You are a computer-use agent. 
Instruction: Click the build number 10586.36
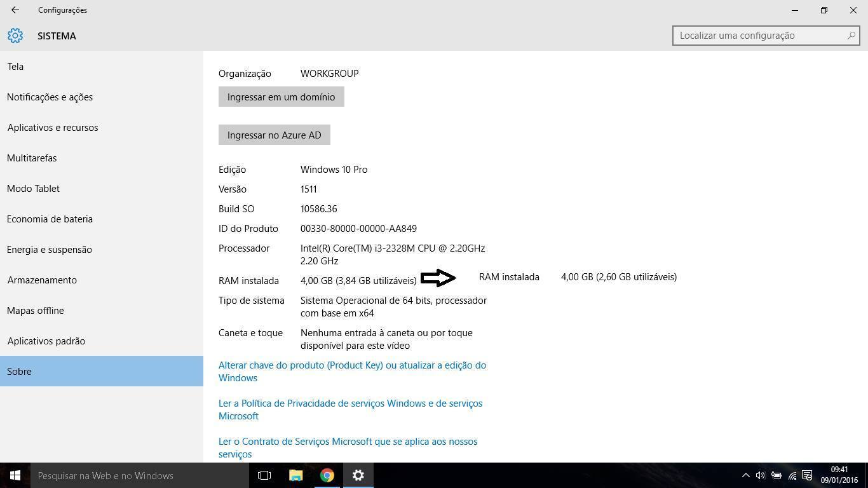[x=319, y=209]
